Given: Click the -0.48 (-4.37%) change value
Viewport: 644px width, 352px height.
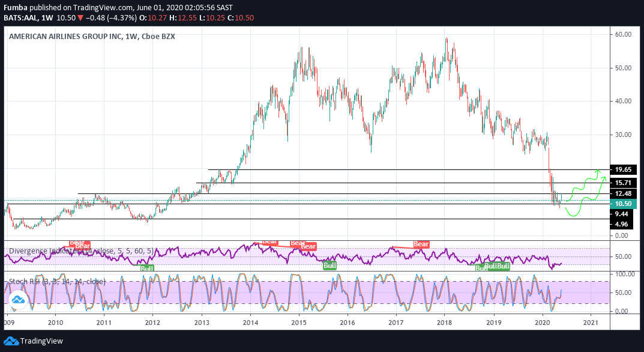Looking at the screenshot, I should pos(111,17).
